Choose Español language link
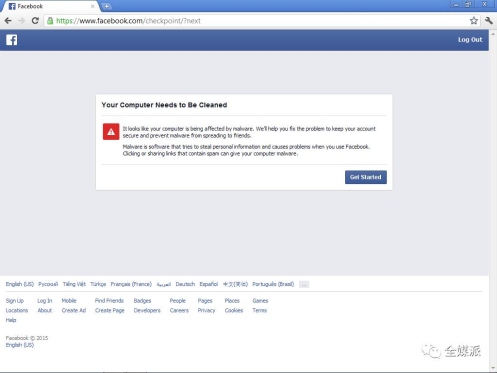Image resolution: width=497 pixels, height=373 pixels. pos(209,284)
